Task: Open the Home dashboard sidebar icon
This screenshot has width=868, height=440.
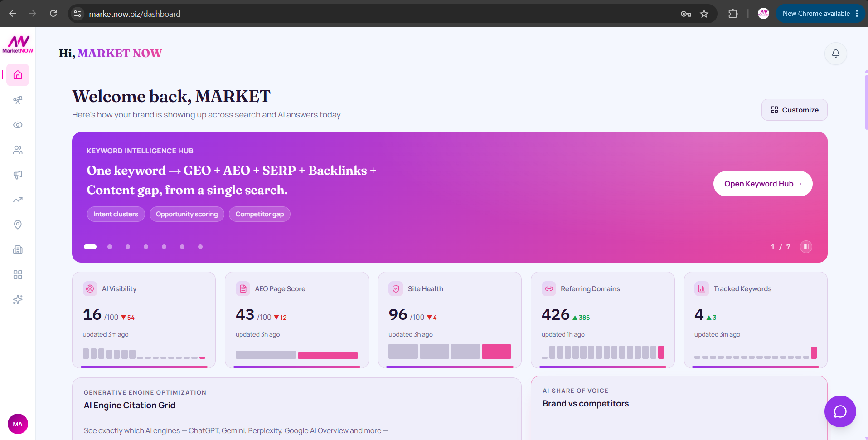Action: click(x=18, y=75)
